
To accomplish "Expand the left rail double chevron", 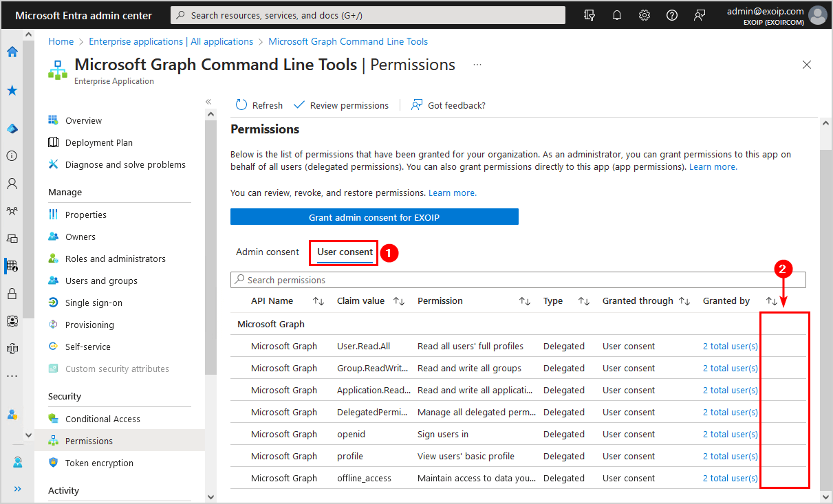I will (18, 489).
